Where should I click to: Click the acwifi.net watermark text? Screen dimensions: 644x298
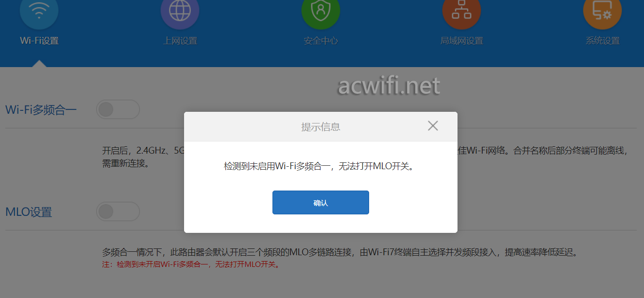pos(389,86)
